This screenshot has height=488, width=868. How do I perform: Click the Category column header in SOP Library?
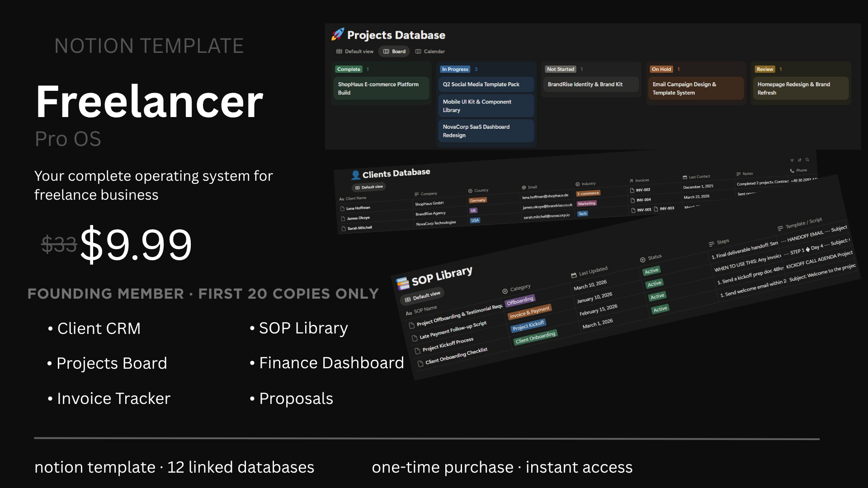516,289
